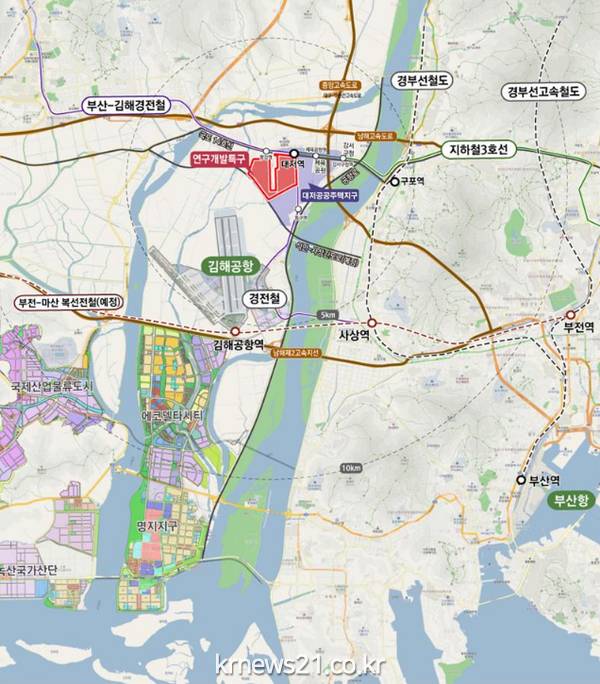Screen dimensions: 600x684
Task: Click the 경부선고속철도 label
Action: pyautogui.click(x=543, y=92)
